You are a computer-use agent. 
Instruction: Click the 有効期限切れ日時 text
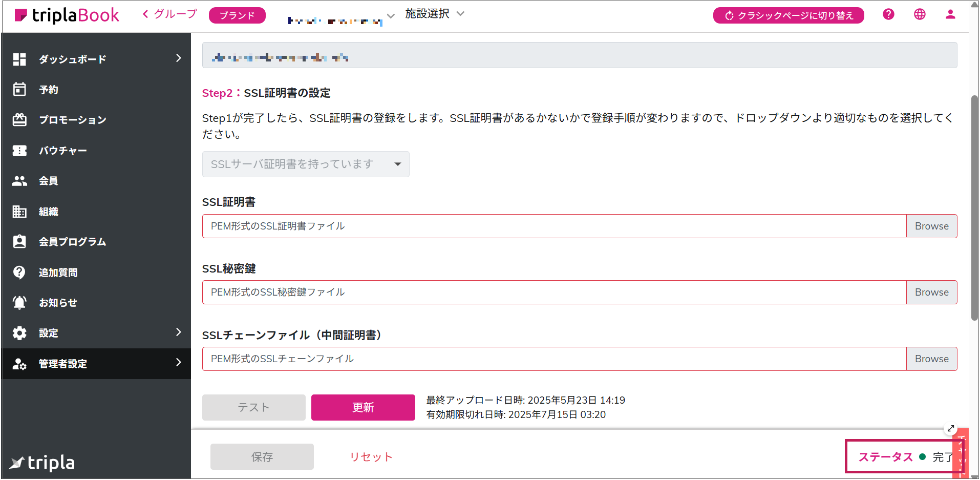pyautogui.click(x=516, y=414)
